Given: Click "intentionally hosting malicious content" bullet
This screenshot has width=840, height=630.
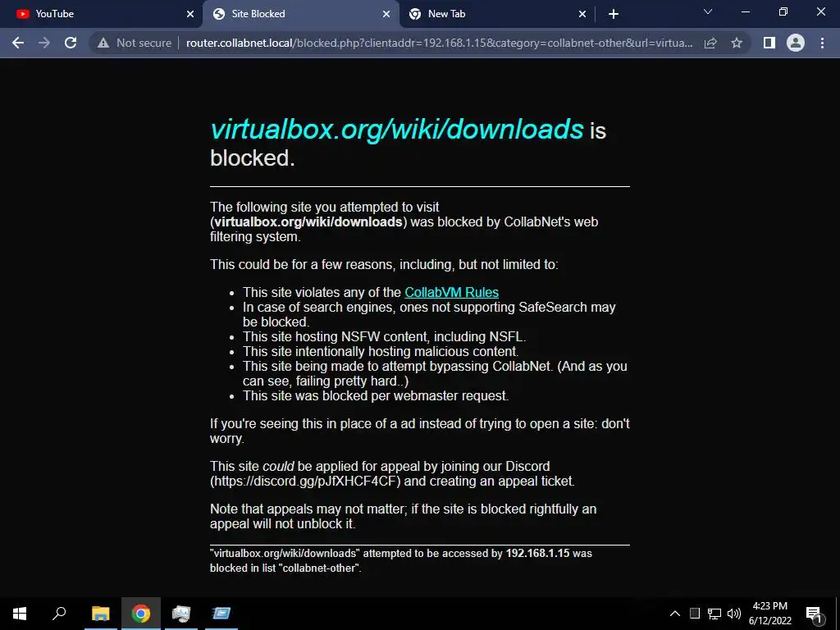Looking at the screenshot, I should 381,351.
